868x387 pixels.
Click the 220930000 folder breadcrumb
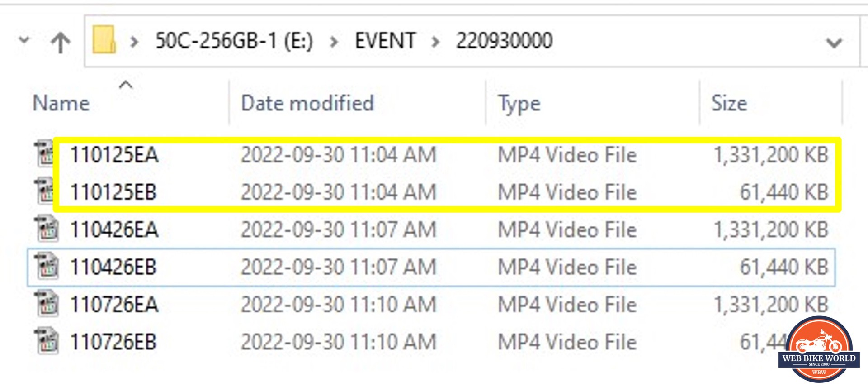pyautogui.click(x=504, y=41)
